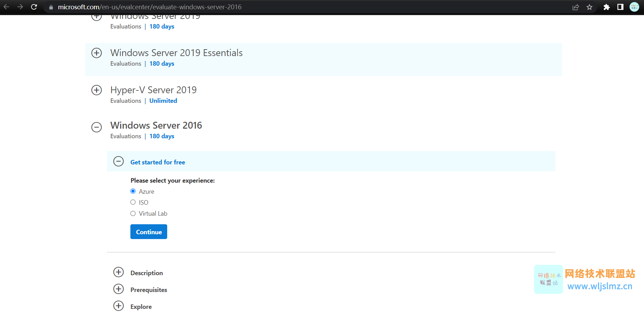The height and width of the screenshot is (313, 644).
Task: Open browser profile avatar
Action: (634, 7)
